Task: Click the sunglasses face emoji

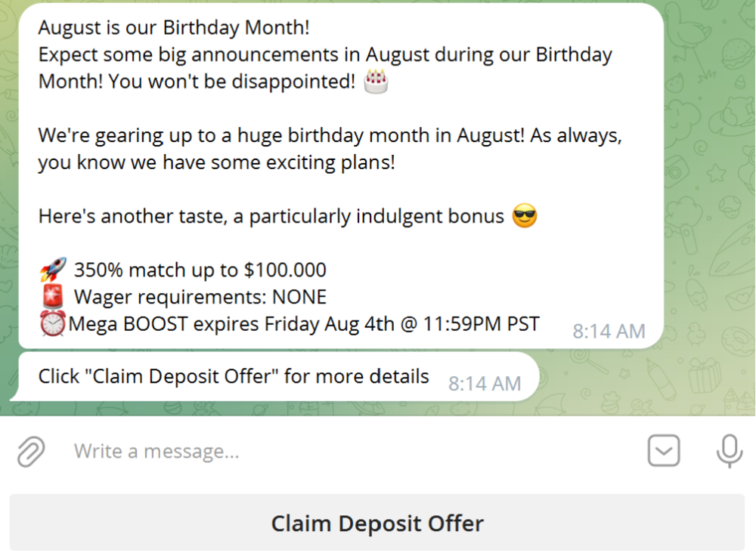Action: coord(525,217)
